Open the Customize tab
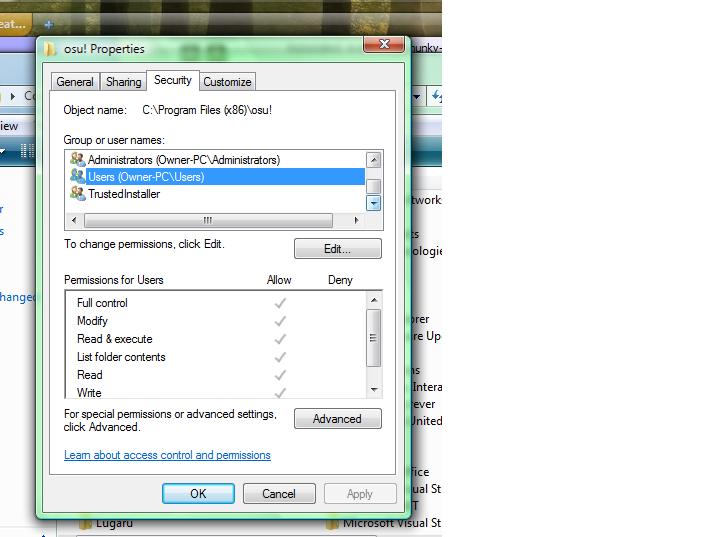This screenshot has height=537, width=720. click(x=227, y=82)
